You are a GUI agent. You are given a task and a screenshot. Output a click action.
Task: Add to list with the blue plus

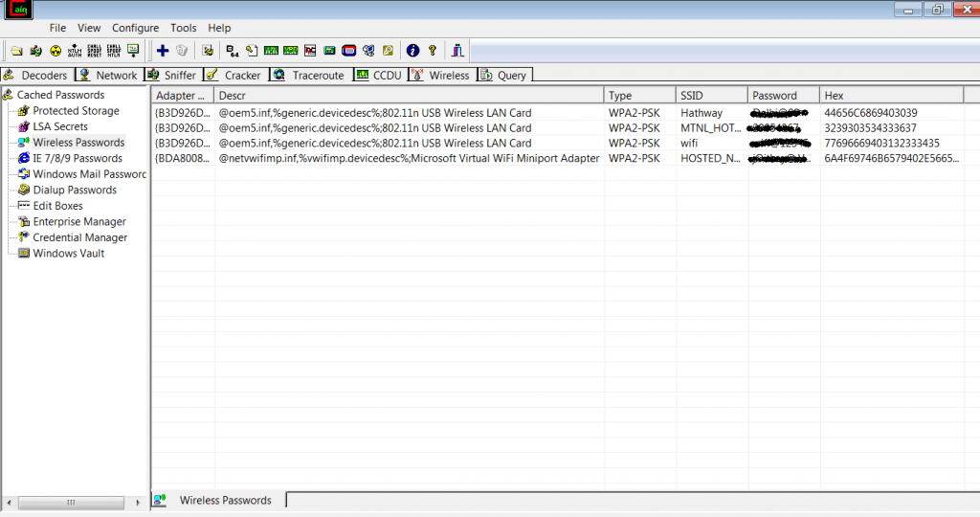tap(163, 51)
